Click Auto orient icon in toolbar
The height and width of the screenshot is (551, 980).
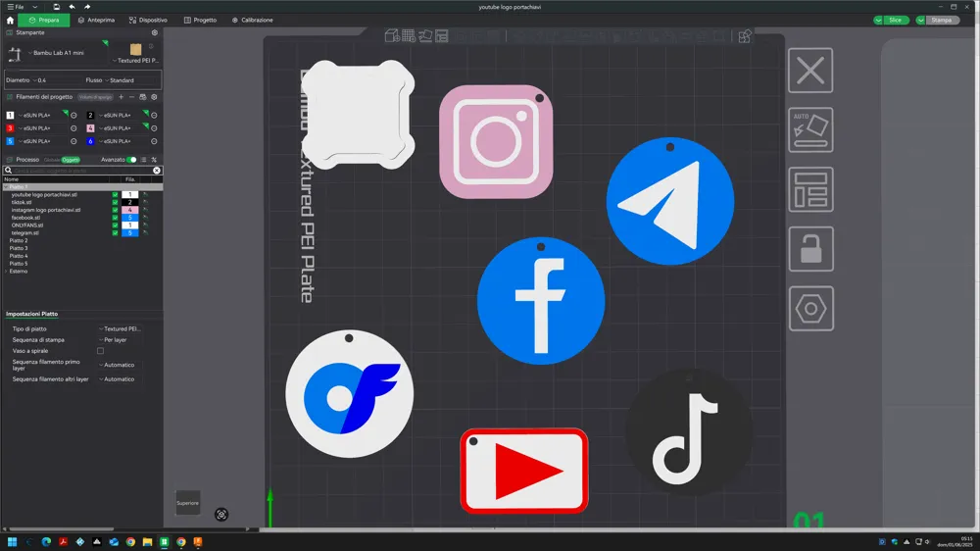(425, 35)
